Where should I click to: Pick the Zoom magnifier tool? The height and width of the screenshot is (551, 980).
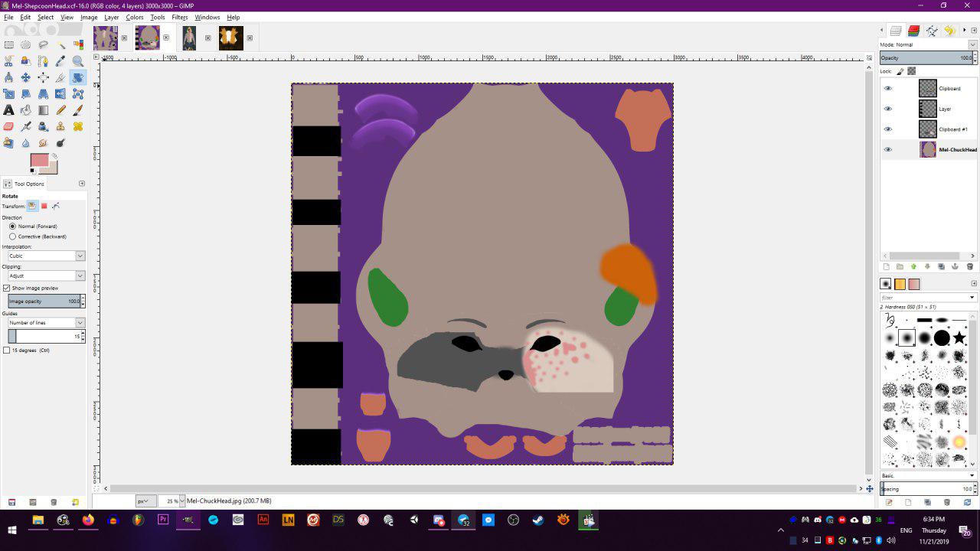pos(77,61)
